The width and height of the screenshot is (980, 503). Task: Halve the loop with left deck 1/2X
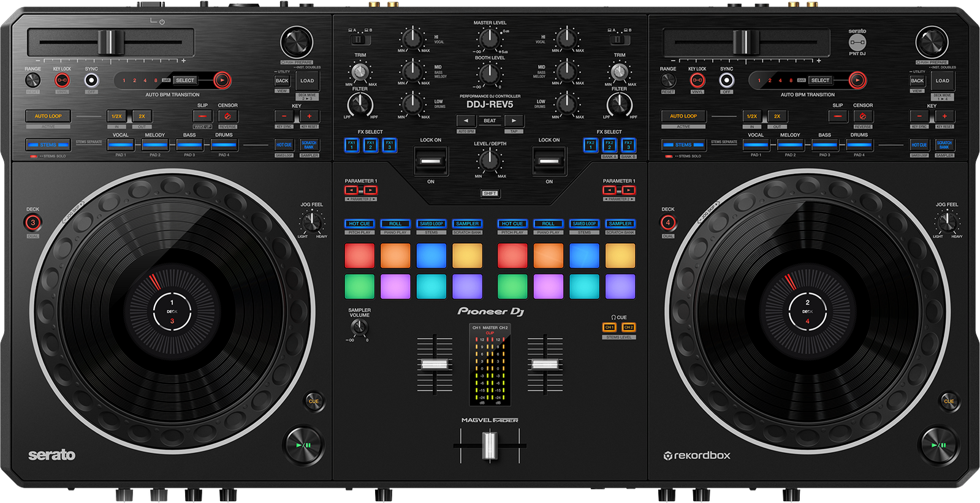click(x=116, y=116)
